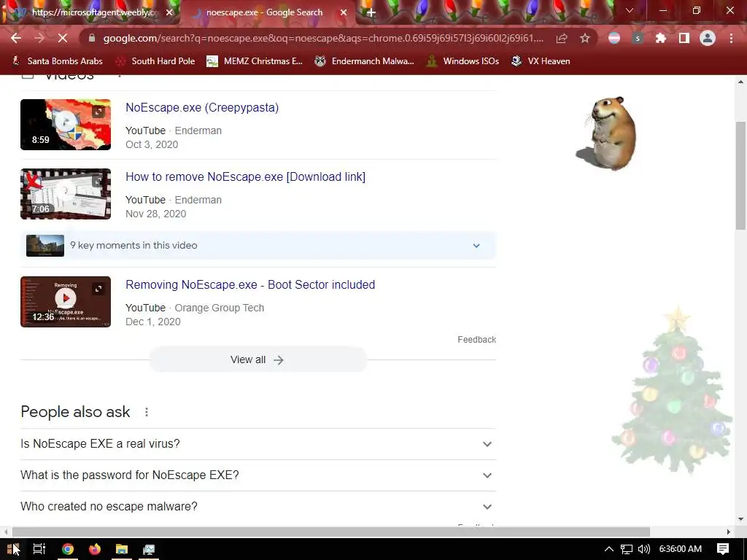Click the address bar URL field
The image size is (747, 560).
[322, 38]
